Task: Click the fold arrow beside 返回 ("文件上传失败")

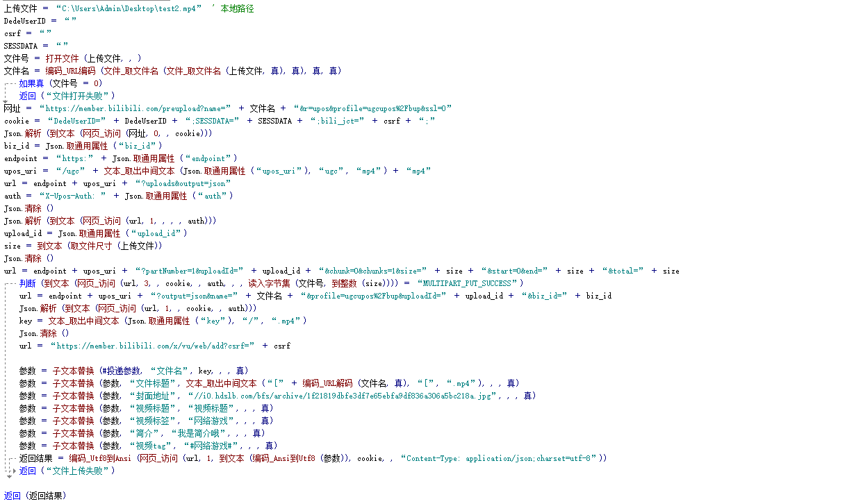Action: 14,471
